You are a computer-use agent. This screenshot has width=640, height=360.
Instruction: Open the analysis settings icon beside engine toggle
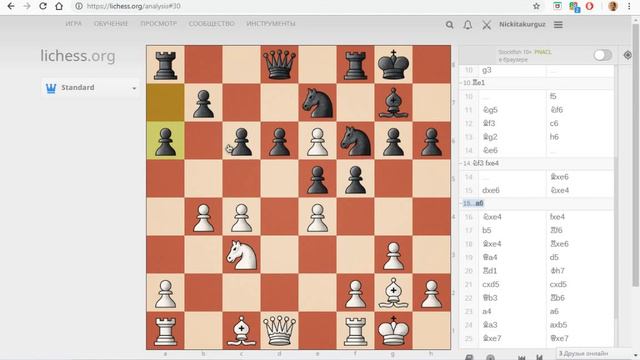click(x=628, y=55)
